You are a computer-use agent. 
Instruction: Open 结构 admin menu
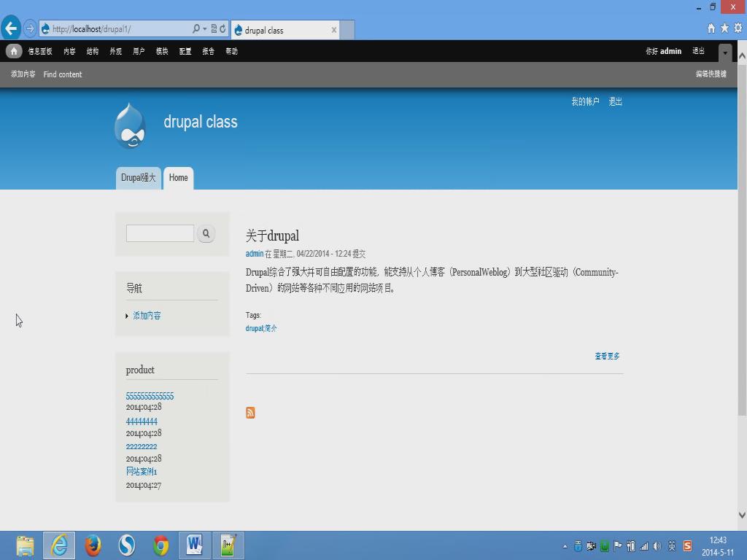pyautogui.click(x=93, y=52)
